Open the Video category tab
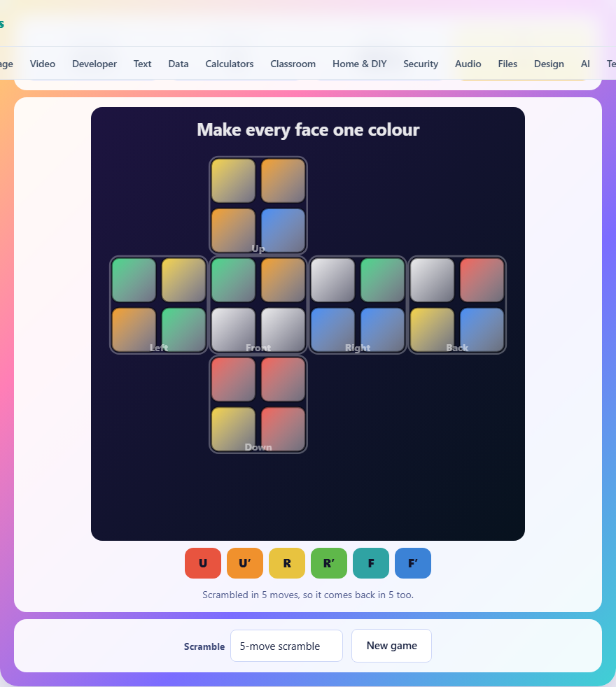This screenshot has height=687, width=616. tap(43, 64)
